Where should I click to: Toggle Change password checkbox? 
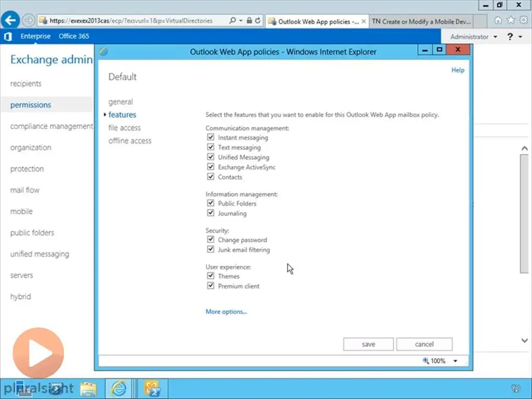coord(211,239)
